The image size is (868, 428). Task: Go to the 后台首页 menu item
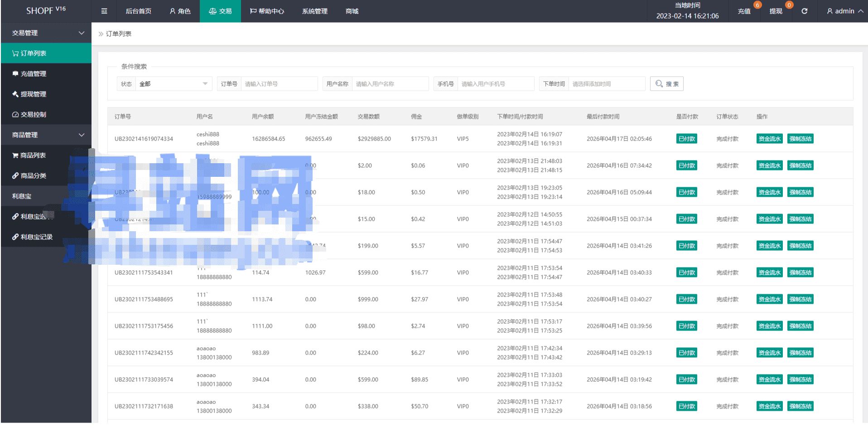click(x=138, y=11)
